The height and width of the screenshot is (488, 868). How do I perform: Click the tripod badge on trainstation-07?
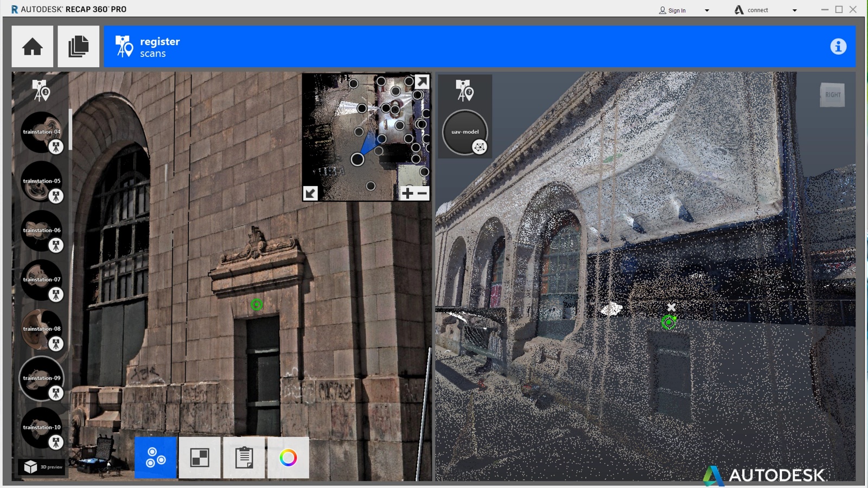click(x=56, y=295)
